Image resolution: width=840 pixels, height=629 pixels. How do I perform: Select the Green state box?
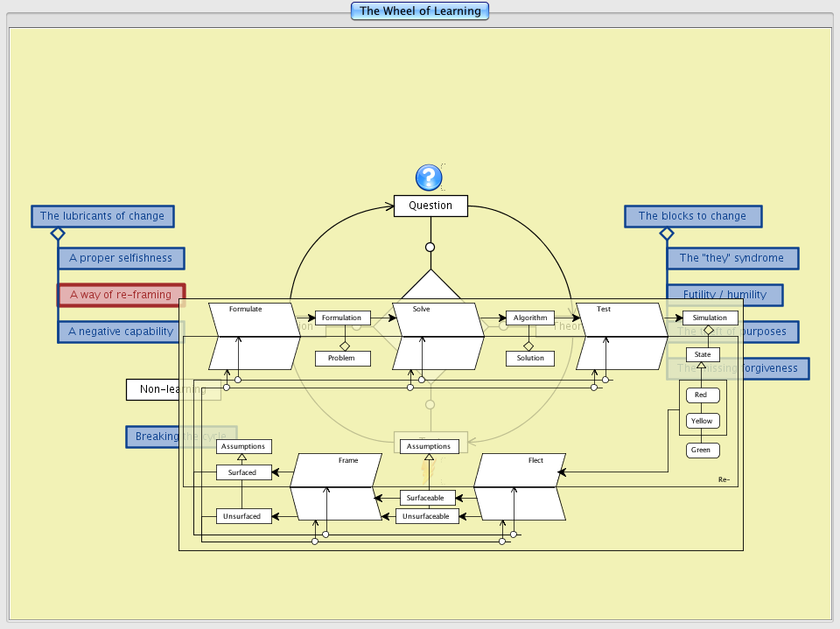pyautogui.click(x=702, y=451)
